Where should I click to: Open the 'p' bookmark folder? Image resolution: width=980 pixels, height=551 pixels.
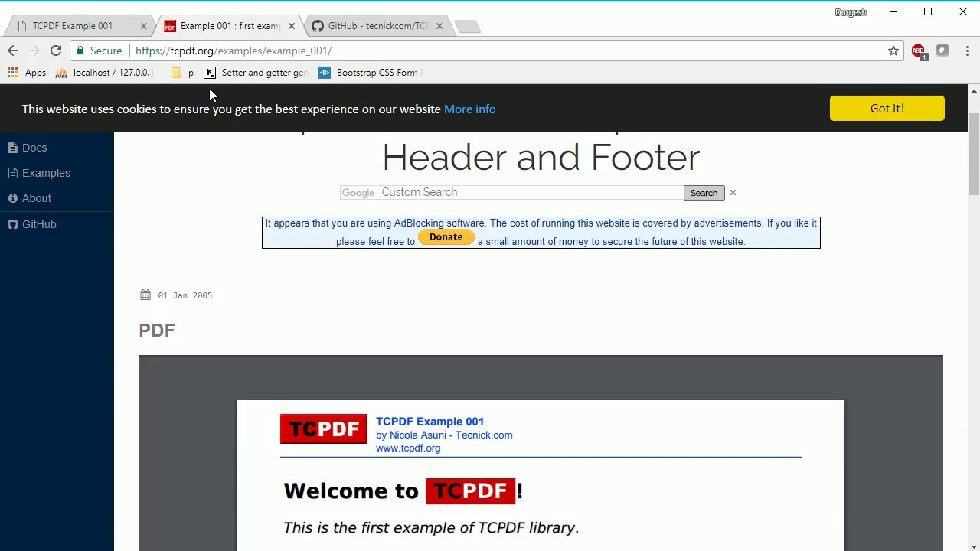183,73
